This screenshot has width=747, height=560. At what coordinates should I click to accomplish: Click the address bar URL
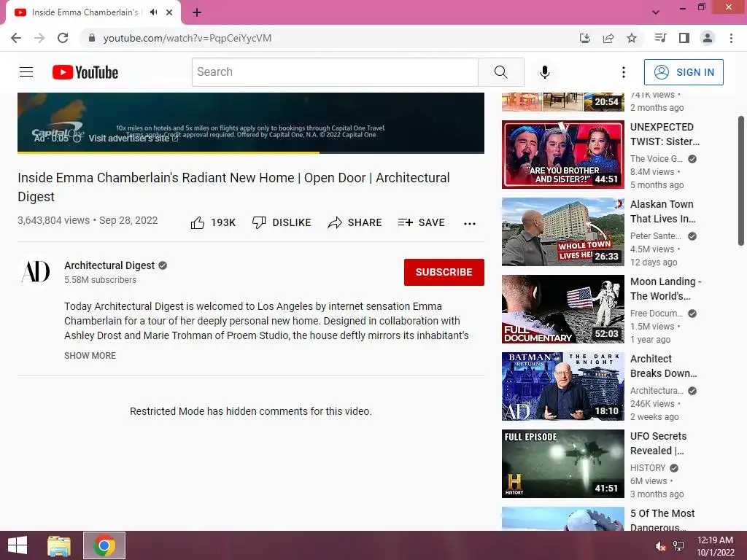click(x=187, y=38)
